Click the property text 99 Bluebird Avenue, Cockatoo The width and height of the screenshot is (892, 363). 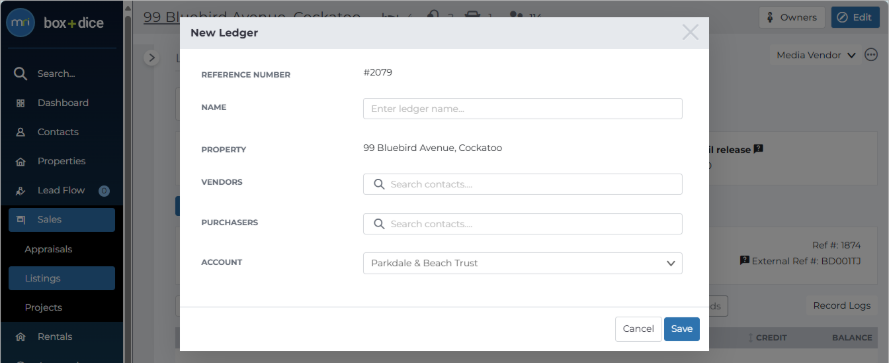coord(432,148)
